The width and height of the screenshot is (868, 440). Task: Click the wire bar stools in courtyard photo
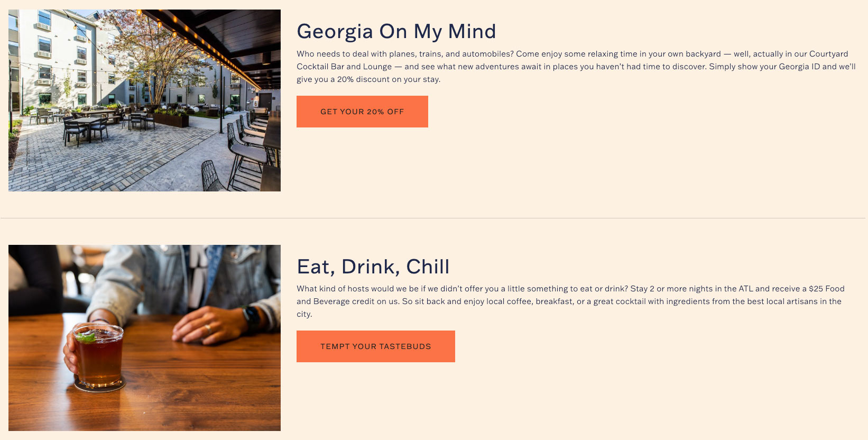point(243,153)
